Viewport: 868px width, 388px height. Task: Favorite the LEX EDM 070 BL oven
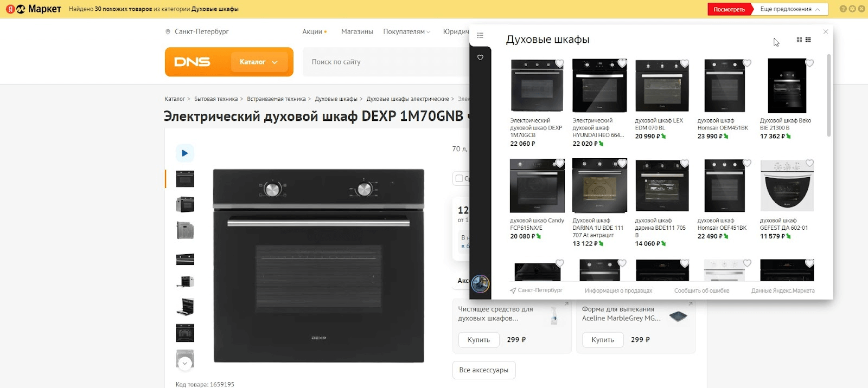pos(685,63)
